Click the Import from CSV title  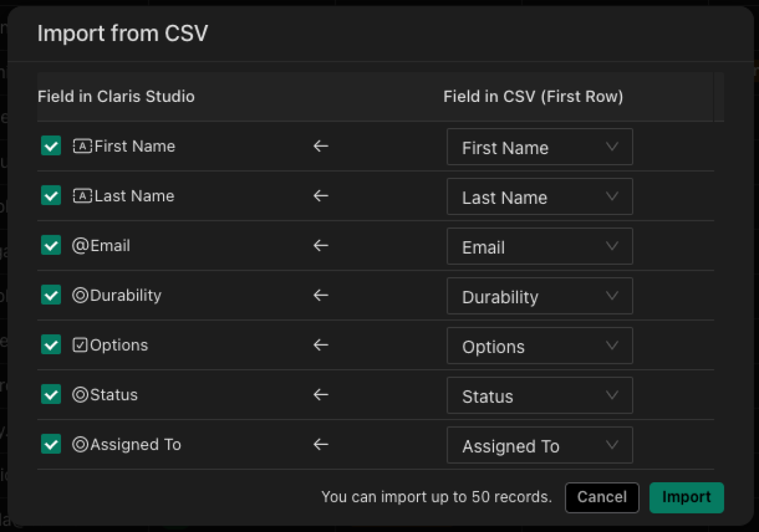(x=123, y=33)
